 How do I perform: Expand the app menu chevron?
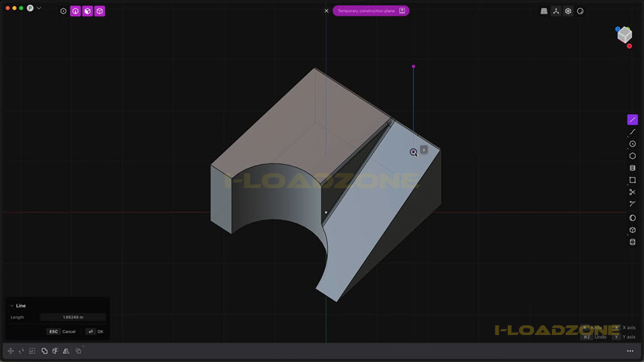(39, 7)
